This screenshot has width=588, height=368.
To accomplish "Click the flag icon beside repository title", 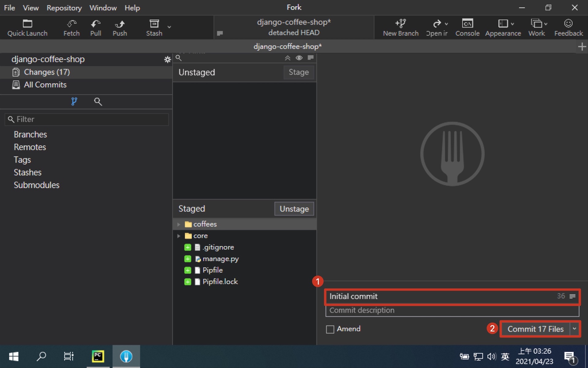I will [x=220, y=33].
